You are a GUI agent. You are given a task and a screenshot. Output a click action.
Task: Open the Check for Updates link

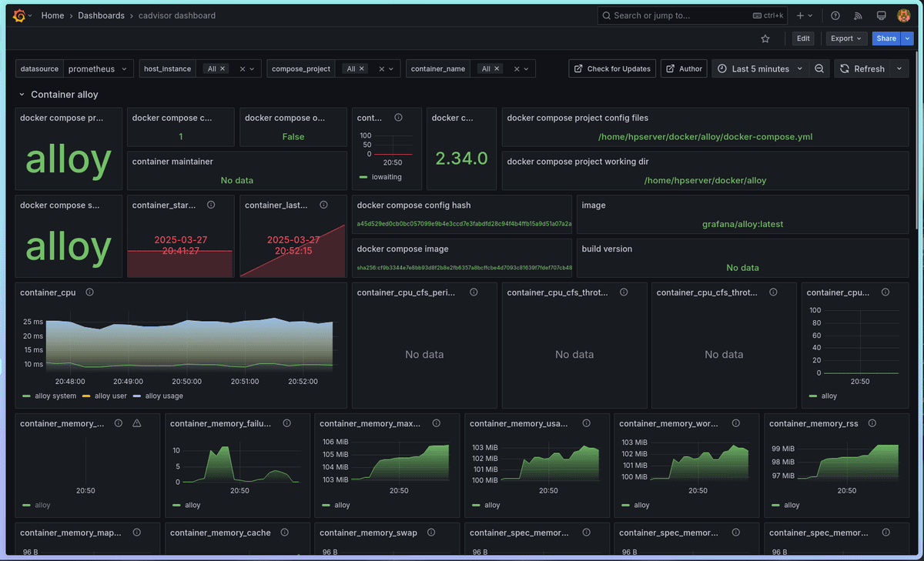pos(612,68)
